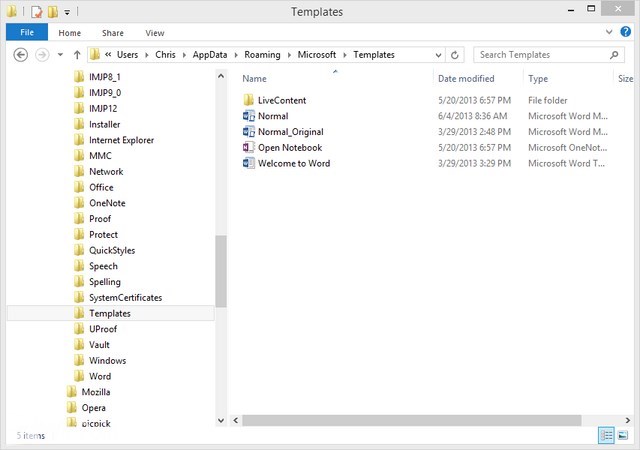This screenshot has width=640, height=450.
Task: Click the Properties icon in quick access toolbar
Action: tap(37, 12)
